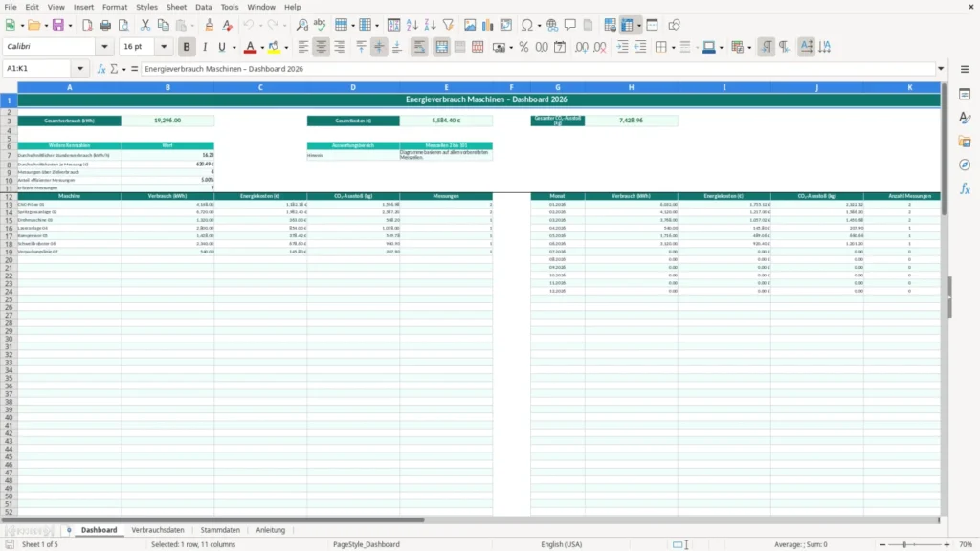The image size is (980, 551).
Task: Open sidebar Navigator compass icon
Action: click(x=965, y=165)
